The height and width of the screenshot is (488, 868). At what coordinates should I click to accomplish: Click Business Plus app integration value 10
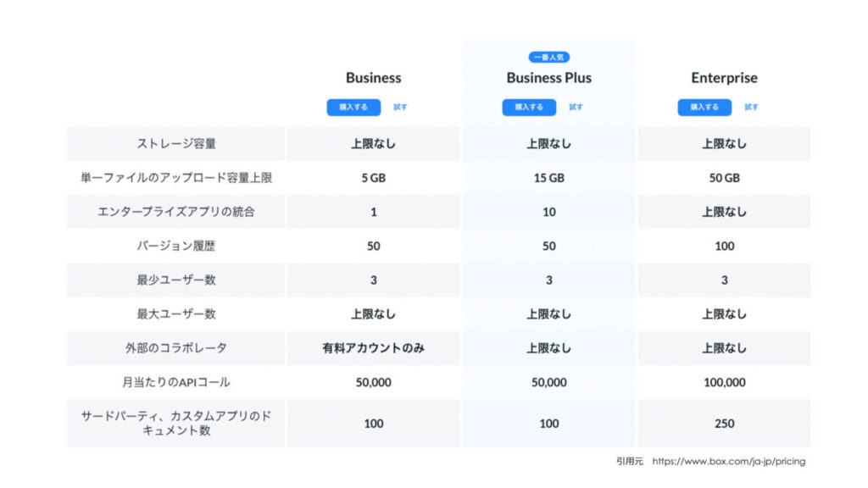click(x=549, y=212)
